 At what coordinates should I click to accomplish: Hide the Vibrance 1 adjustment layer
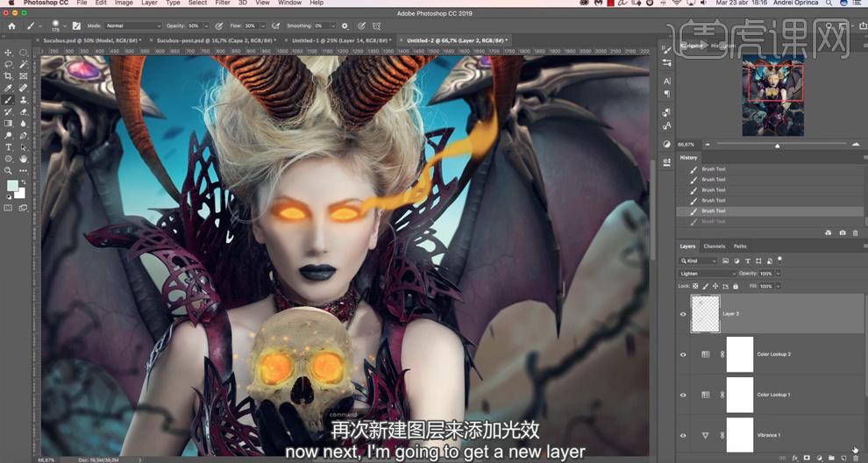(x=683, y=435)
